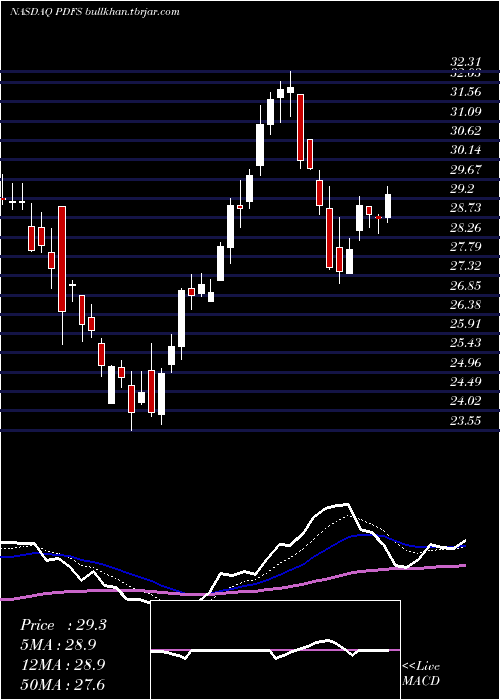Image resolution: width=500 pixels, height=700 pixels.
Task: Click the 30.62 price level label
Action: tap(466, 131)
